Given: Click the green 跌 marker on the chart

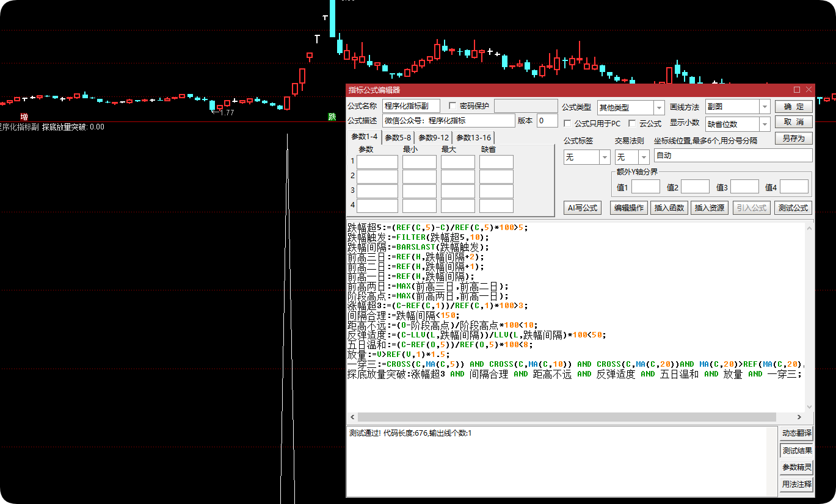Looking at the screenshot, I should [332, 117].
